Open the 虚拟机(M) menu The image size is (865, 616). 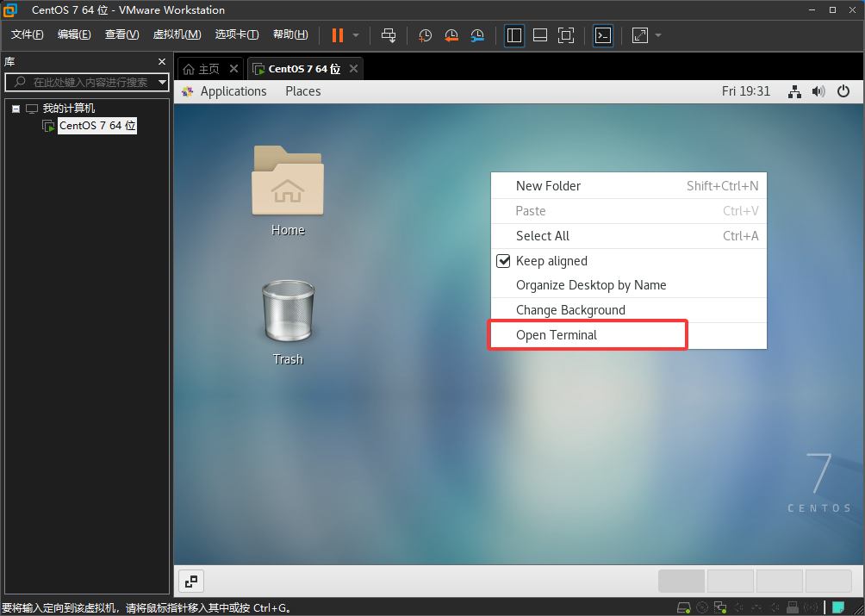tap(177, 34)
